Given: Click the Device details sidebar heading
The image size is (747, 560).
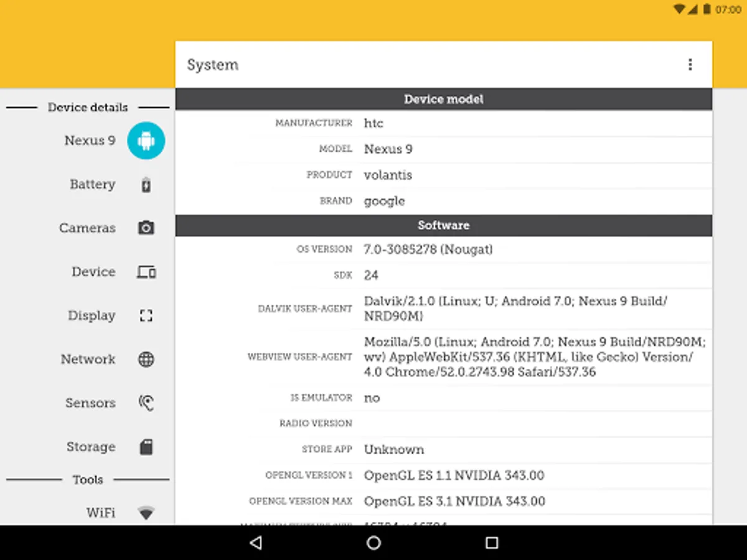Looking at the screenshot, I should click(88, 108).
